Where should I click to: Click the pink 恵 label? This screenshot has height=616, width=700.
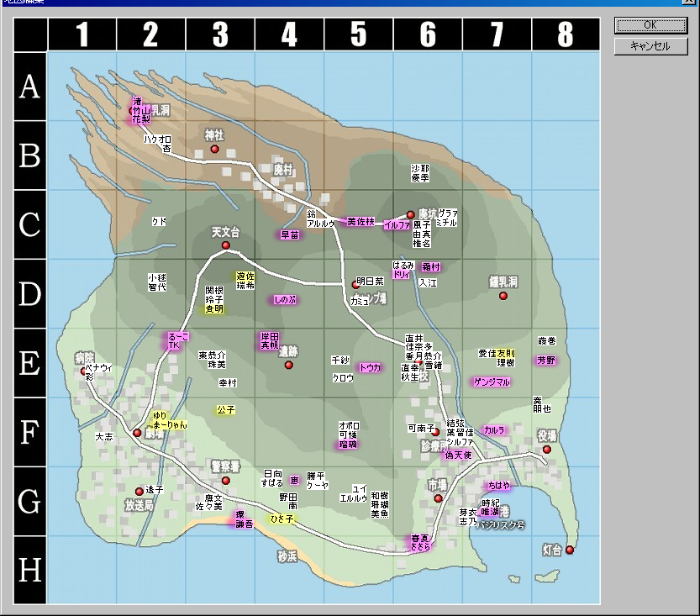click(x=294, y=481)
